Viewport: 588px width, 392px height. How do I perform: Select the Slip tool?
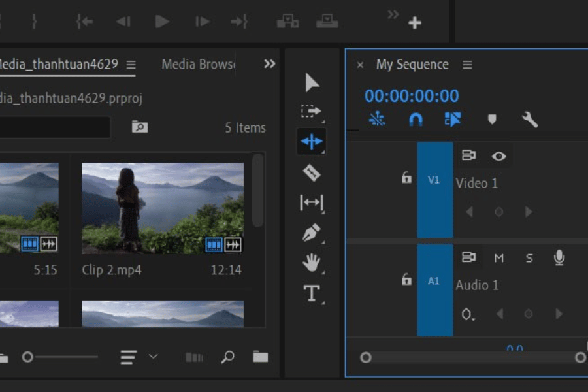(312, 203)
